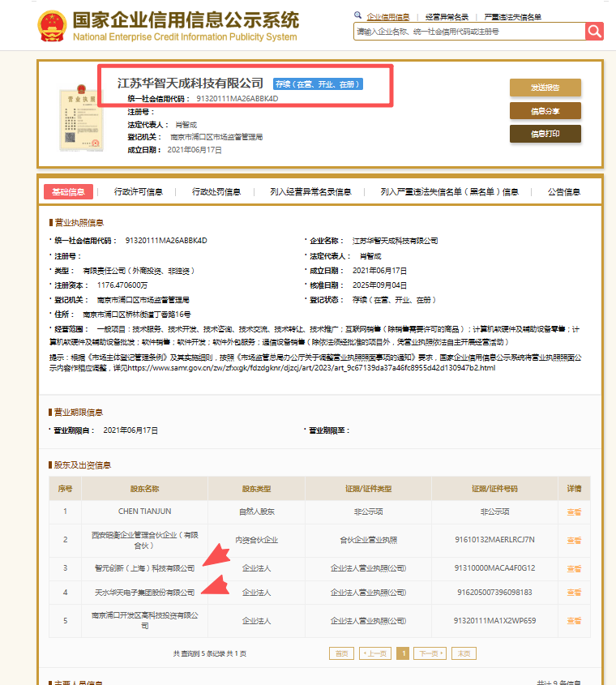Screen dimensions: 616x685
Task: Select page 1 in pagination
Action: click(404, 653)
